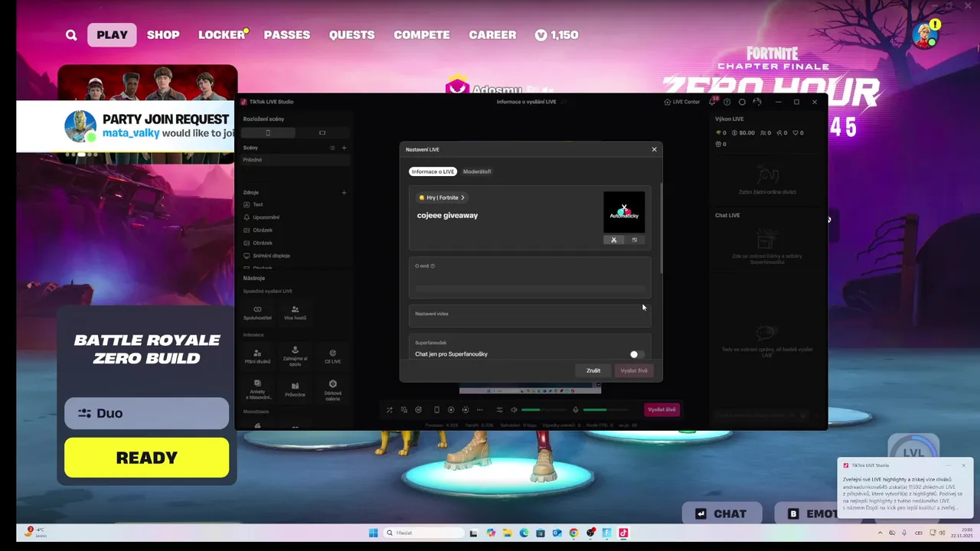The width and height of the screenshot is (980, 551).
Task: Click the record icon in bottom toolbar
Action: click(x=451, y=410)
